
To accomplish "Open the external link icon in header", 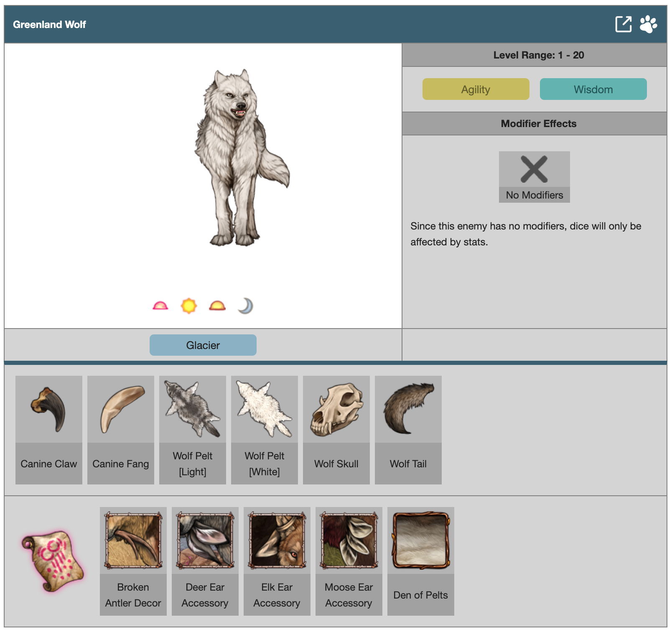I will point(623,24).
